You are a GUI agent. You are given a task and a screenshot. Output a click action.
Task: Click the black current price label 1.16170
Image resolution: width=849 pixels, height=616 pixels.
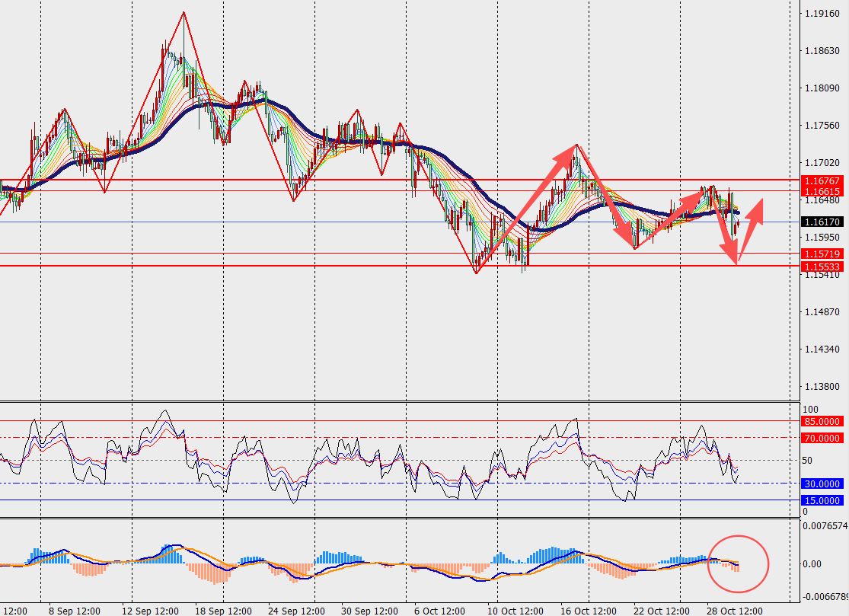tap(822, 222)
